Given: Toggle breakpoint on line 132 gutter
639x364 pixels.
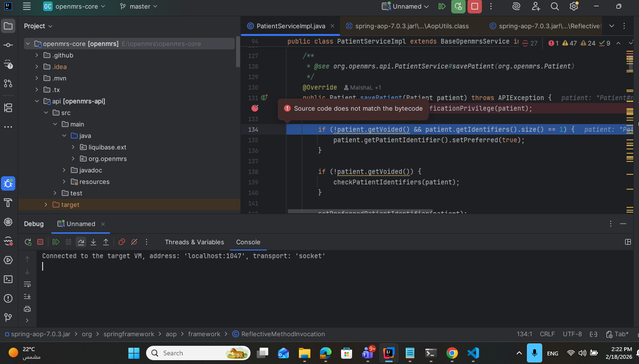Looking at the screenshot, I should pos(255,108).
